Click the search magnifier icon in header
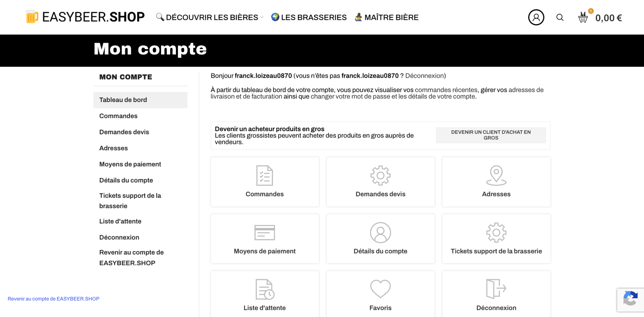 click(560, 17)
